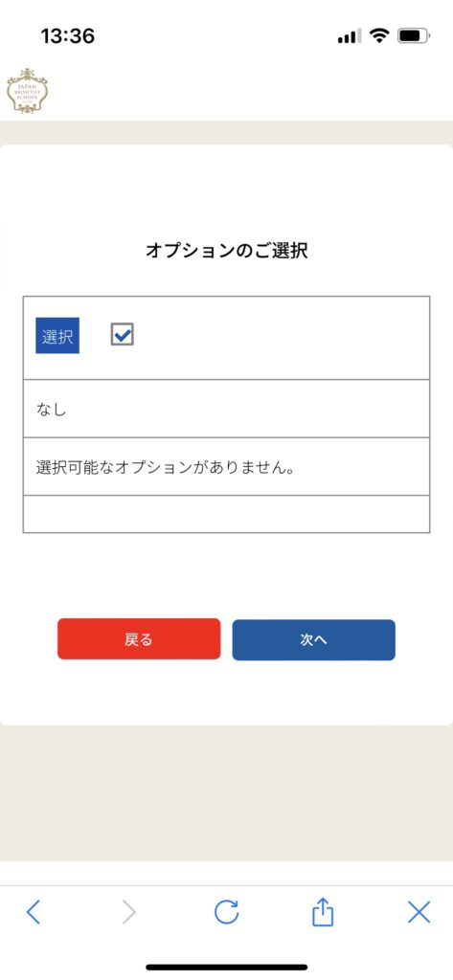Tap the beige area below the form card
Image resolution: width=453 pixels, height=980 pixels.
tap(226, 792)
